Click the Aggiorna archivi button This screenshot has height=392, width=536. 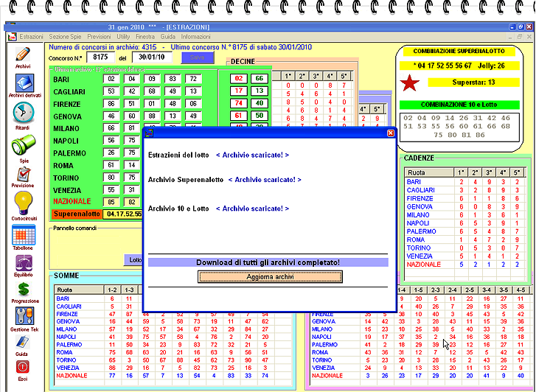pyautogui.click(x=270, y=276)
